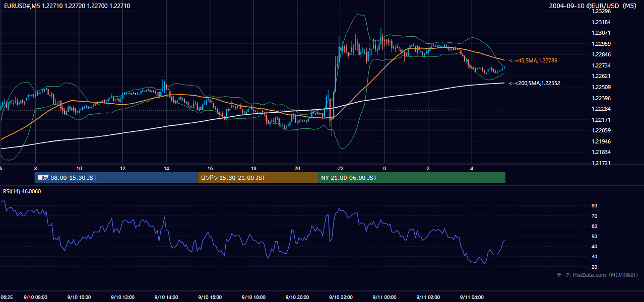Click price level 1.22396 on price axis

coord(601,98)
